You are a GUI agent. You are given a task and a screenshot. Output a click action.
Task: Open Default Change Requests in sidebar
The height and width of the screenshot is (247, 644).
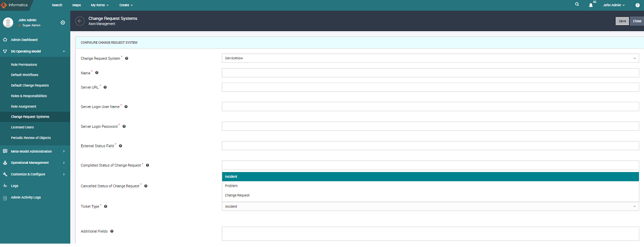(x=30, y=86)
